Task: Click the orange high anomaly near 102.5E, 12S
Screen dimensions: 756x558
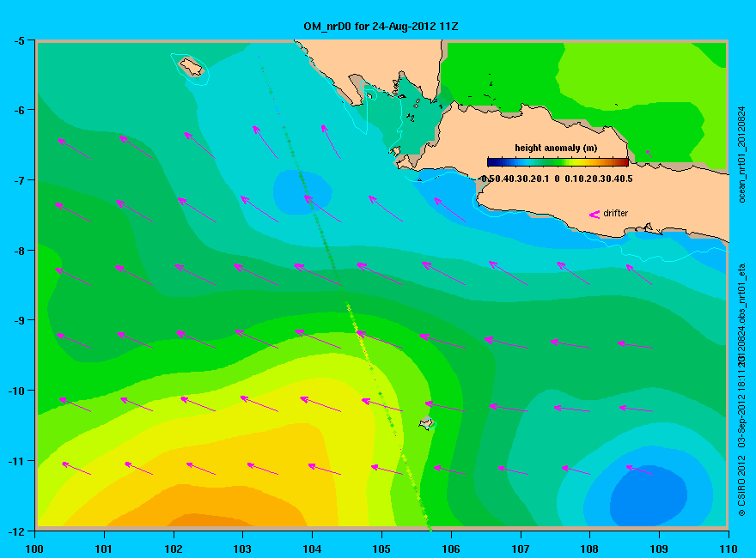Action: [210, 520]
